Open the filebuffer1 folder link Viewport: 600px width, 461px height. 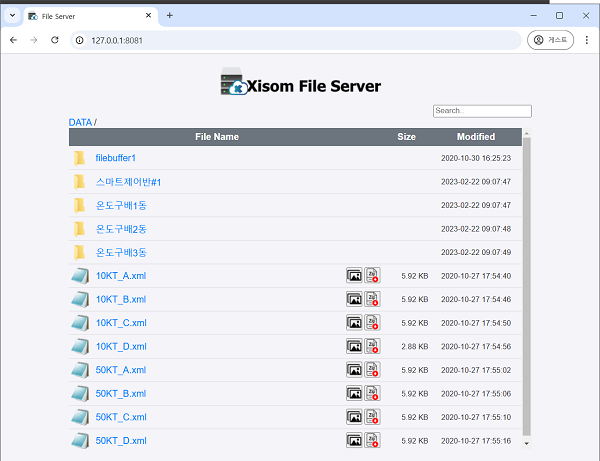coord(116,158)
